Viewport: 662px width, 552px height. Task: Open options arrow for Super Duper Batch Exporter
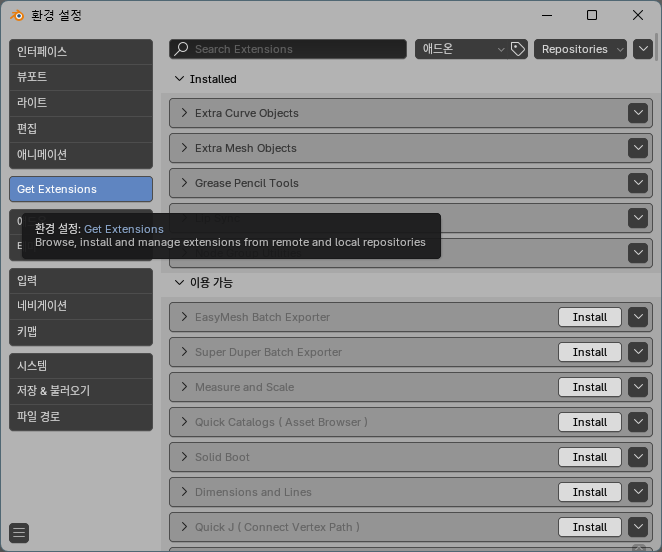(x=638, y=352)
